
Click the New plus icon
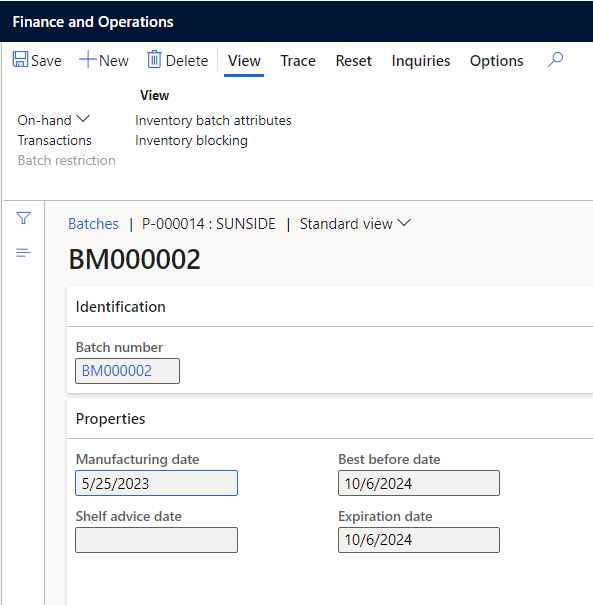[88, 60]
